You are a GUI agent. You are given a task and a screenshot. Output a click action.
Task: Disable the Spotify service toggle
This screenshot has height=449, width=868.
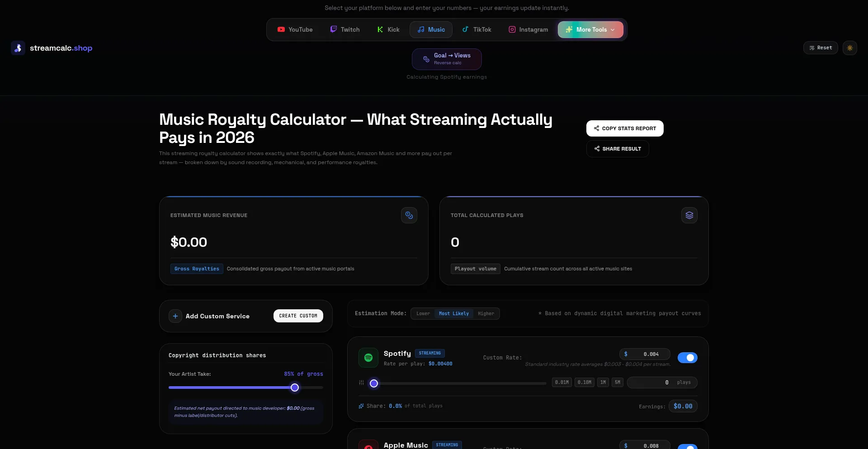687,358
